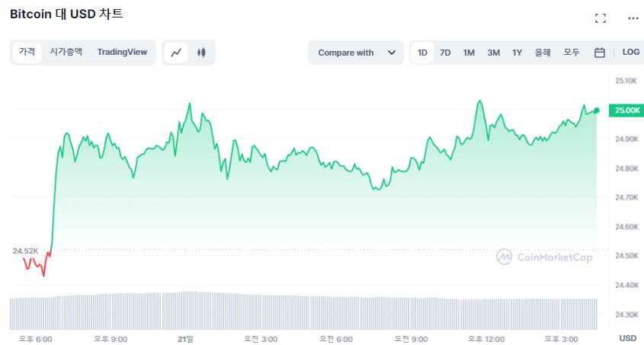Toggle LOG scale on the chart

point(630,53)
